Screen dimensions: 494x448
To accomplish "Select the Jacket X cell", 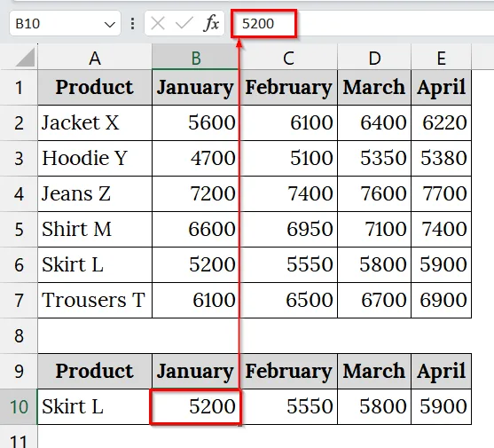I will point(95,123).
